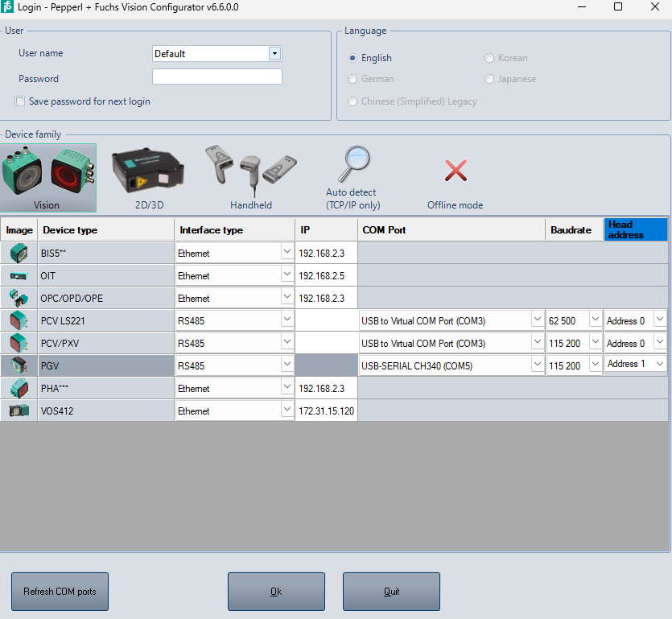This screenshot has height=619, width=672.
Task: Expand OIT interface type dropdown
Action: tap(287, 274)
